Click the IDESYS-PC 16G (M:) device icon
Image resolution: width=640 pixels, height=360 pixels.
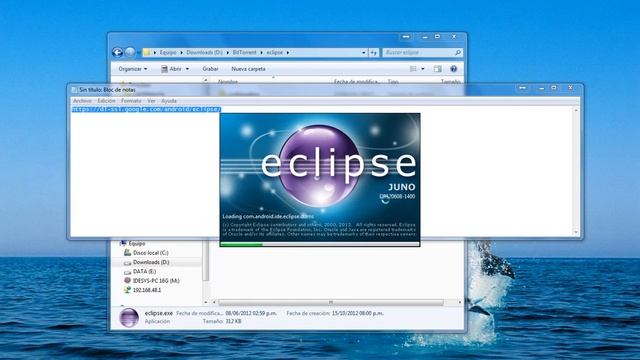pos(127,281)
